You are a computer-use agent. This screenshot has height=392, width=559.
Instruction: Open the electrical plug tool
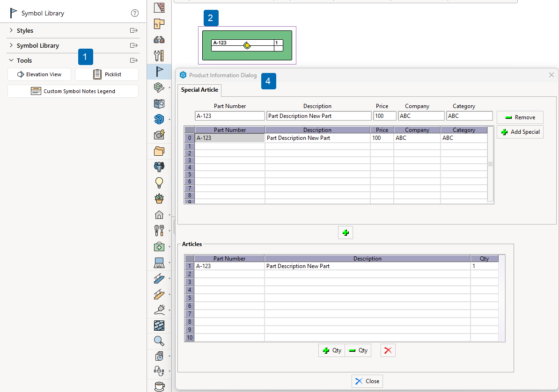[159, 310]
